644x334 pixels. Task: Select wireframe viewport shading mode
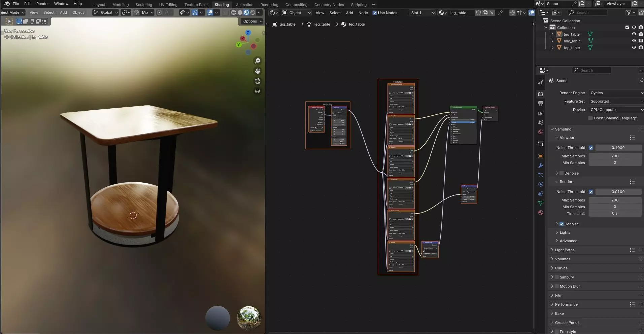pyautogui.click(x=234, y=12)
